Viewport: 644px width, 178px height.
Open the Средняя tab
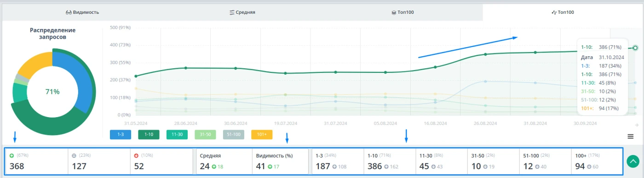[242, 12]
